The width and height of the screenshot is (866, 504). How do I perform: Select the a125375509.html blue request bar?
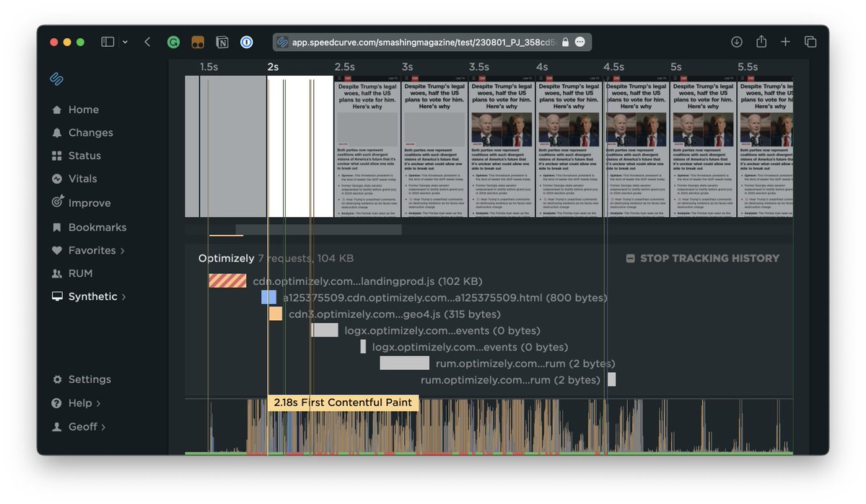268,297
